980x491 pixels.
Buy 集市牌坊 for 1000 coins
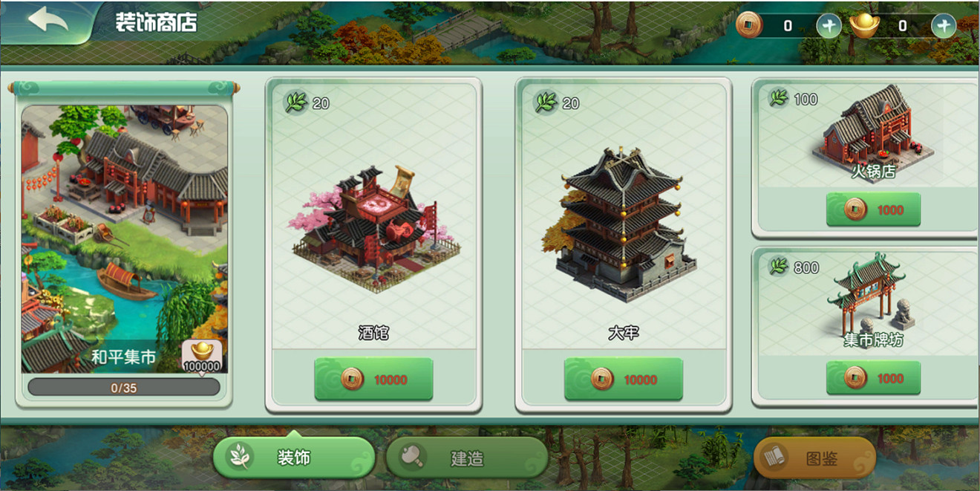coord(873,378)
